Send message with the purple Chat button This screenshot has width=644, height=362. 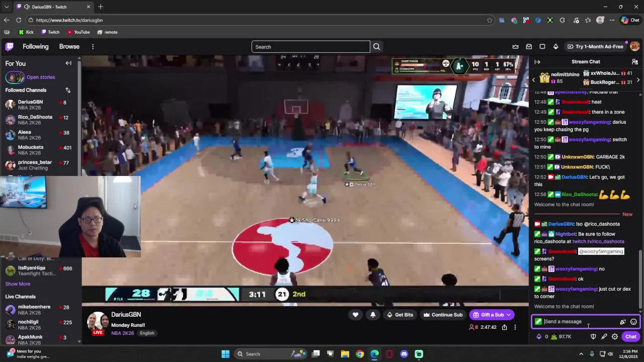(x=631, y=337)
